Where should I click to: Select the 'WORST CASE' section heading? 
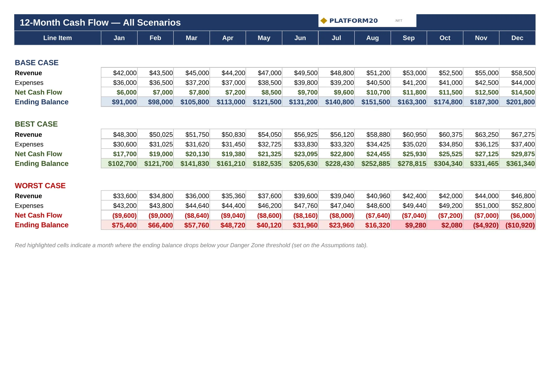tap(40, 186)
